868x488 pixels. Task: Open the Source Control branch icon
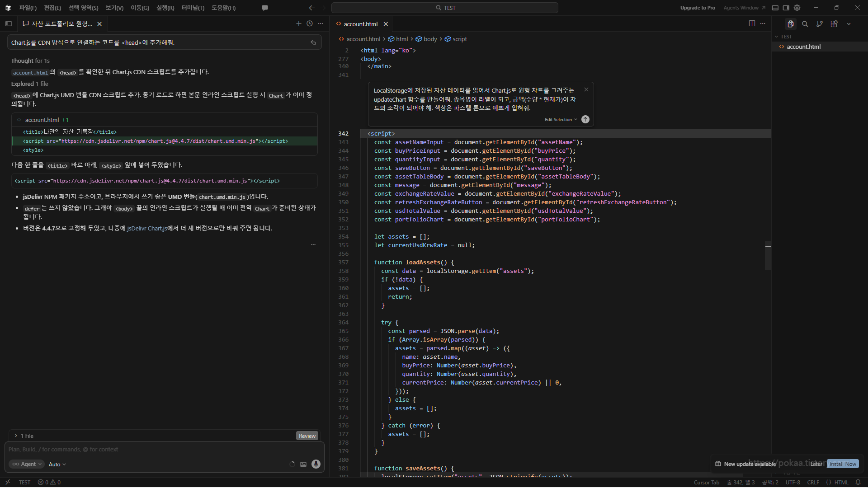[x=820, y=24]
